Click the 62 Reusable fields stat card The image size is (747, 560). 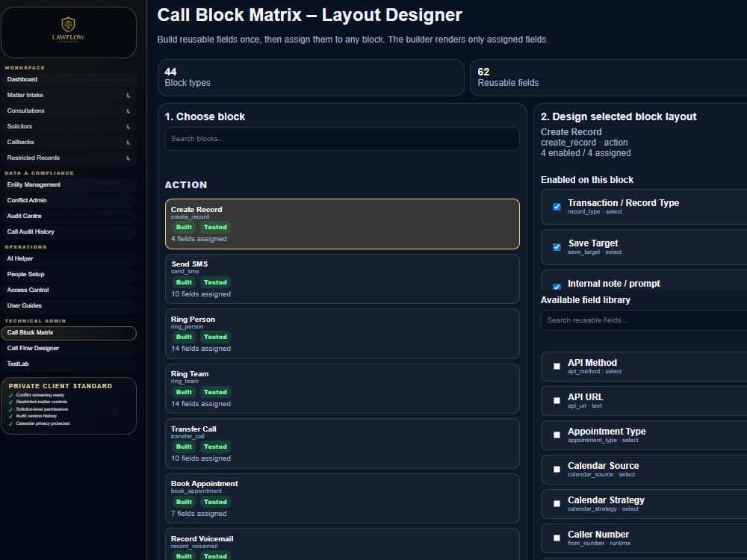point(608,78)
